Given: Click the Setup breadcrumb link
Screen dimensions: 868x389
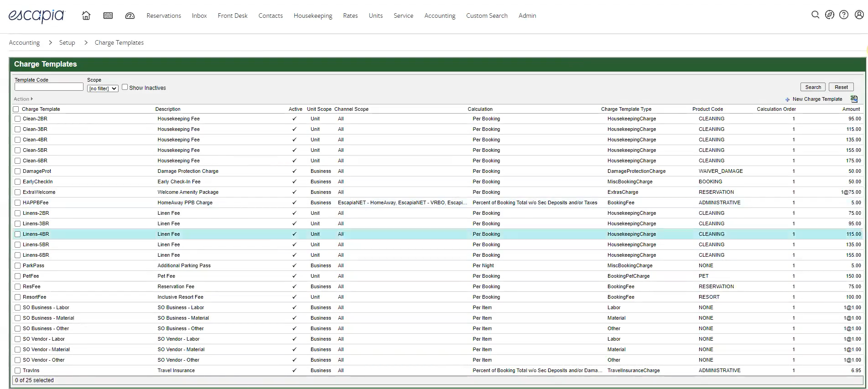Looking at the screenshot, I should coord(67,42).
